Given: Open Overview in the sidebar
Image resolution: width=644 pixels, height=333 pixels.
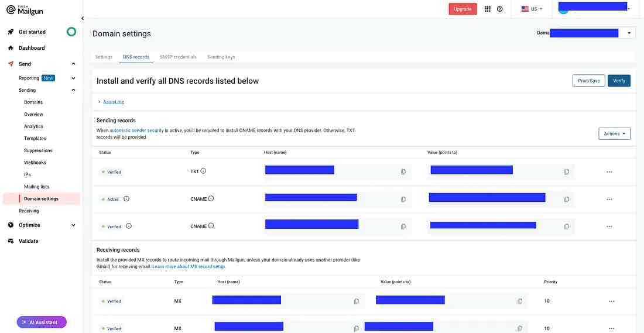Looking at the screenshot, I should click(x=34, y=114).
